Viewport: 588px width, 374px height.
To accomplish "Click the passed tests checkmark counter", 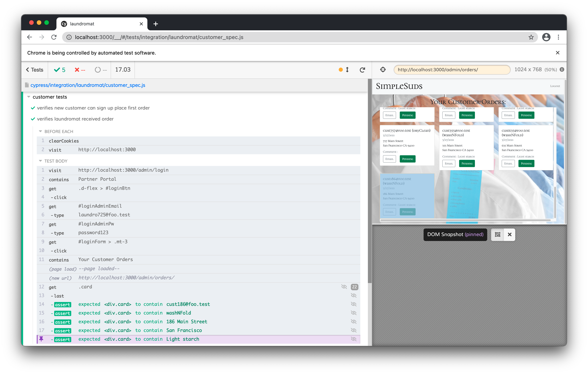I will [59, 70].
